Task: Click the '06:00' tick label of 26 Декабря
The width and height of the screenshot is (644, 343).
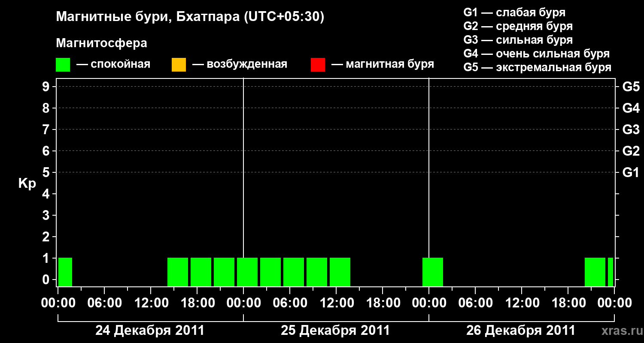Action: coord(475,303)
